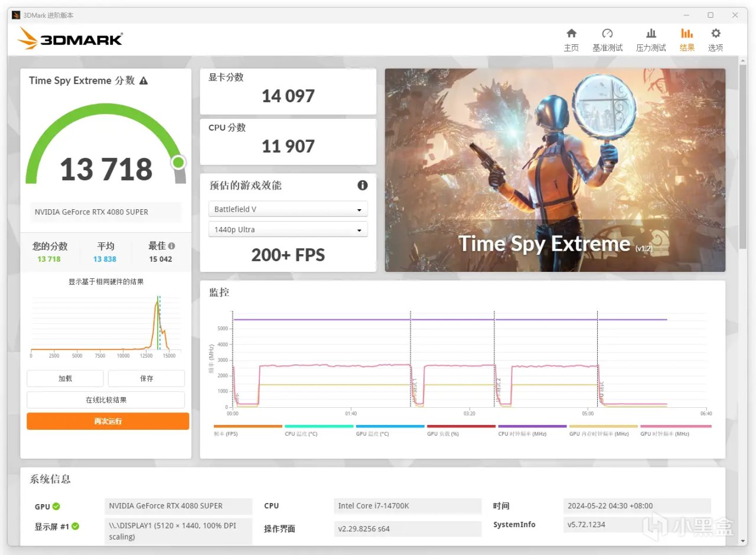
Task: Click the info icon beside 最佳
Action: pos(172,246)
